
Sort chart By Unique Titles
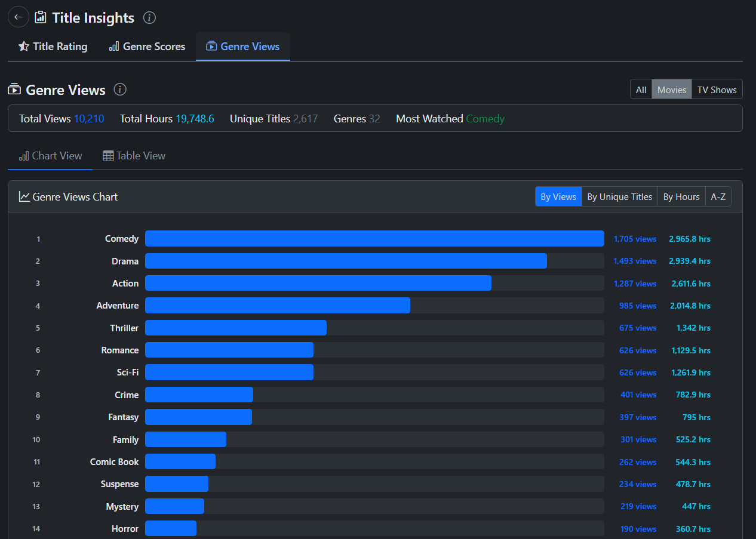pos(619,196)
